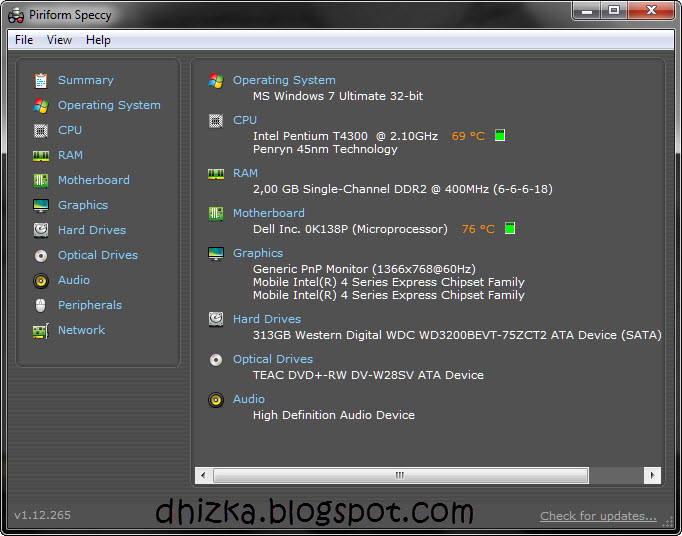The width and height of the screenshot is (682, 536).
Task: View Network from the sidebar
Action: (81, 330)
